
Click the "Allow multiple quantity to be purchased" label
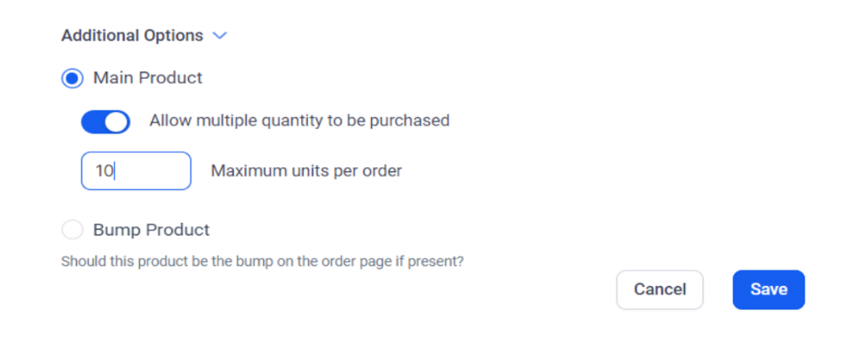[x=299, y=121]
